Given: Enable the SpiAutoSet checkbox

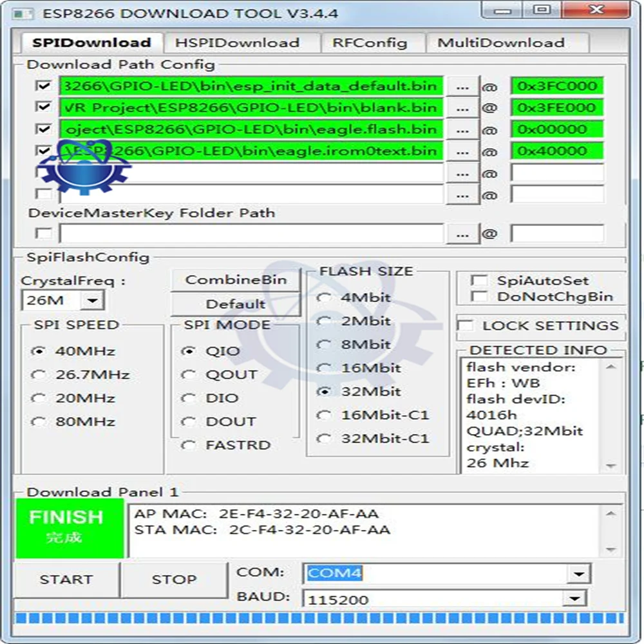Looking at the screenshot, I should (479, 281).
